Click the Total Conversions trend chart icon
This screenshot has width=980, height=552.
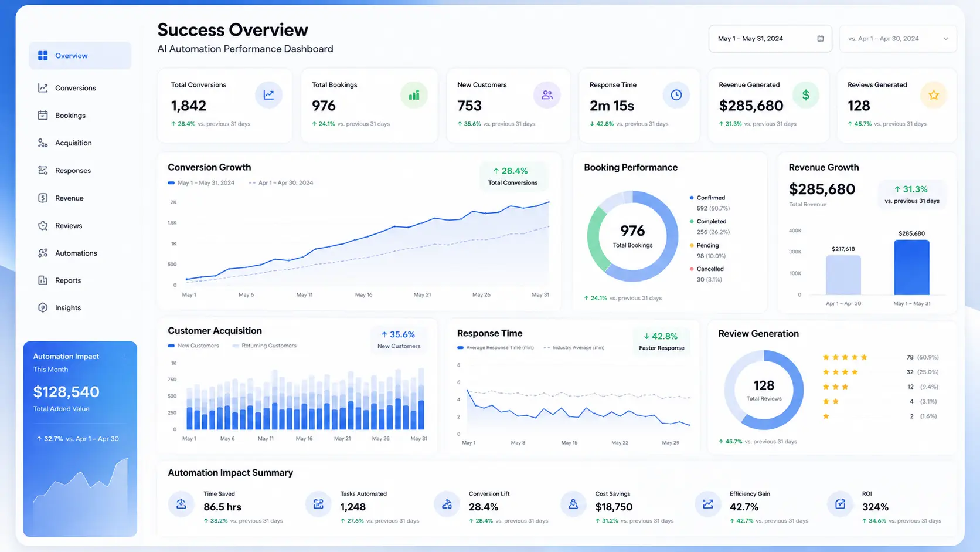[268, 95]
